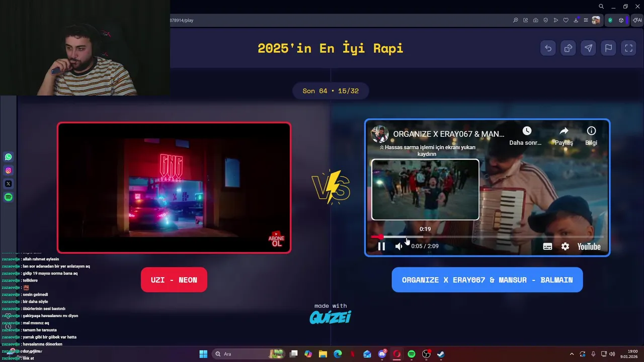
Task: Click the Quizei logo link
Action: [x=330, y=317]
